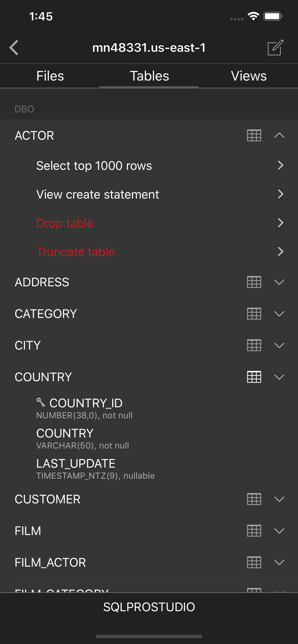
Task: Tap the key icon beside COUNTRY_ID
Action: click(x=41, y=402)
